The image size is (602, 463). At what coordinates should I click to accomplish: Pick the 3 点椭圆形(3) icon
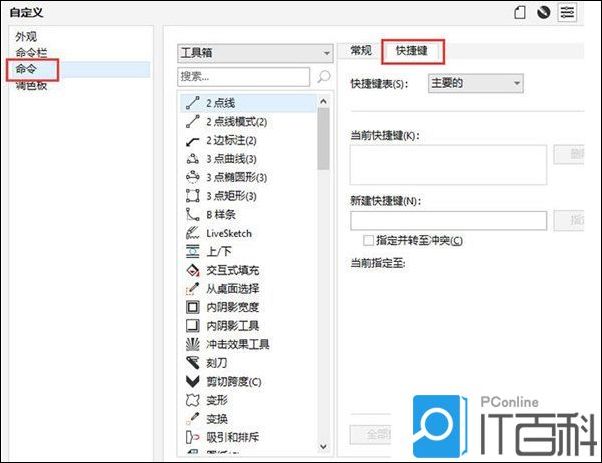(x=192, y=177)
